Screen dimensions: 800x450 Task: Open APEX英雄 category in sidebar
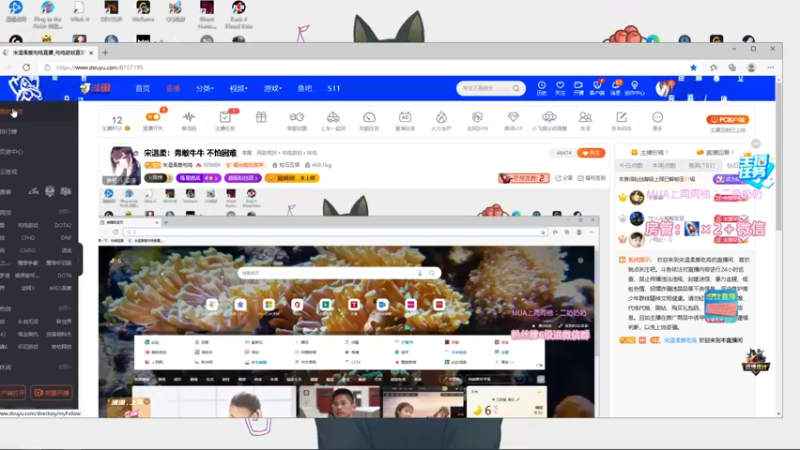60,288
